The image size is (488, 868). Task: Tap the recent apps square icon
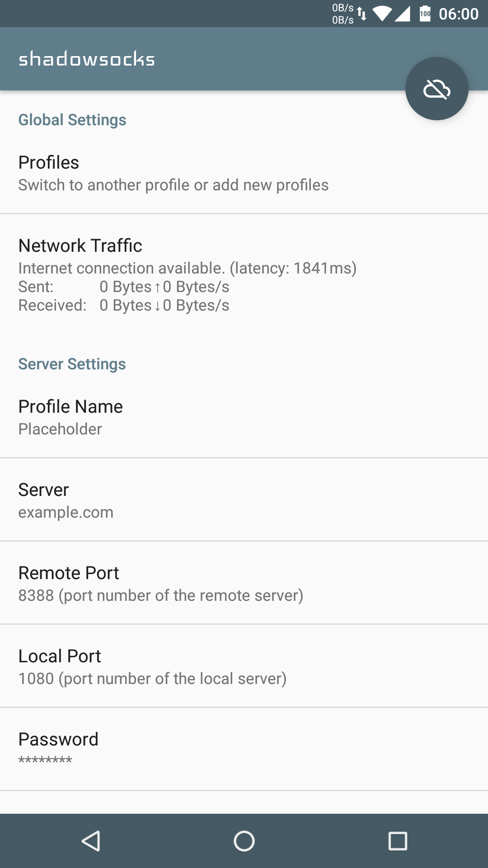coord(398,841)
